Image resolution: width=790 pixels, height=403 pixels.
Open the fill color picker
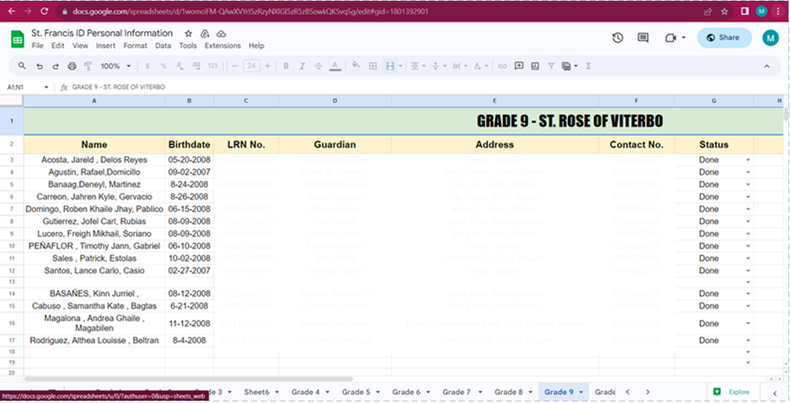(356, 65)
